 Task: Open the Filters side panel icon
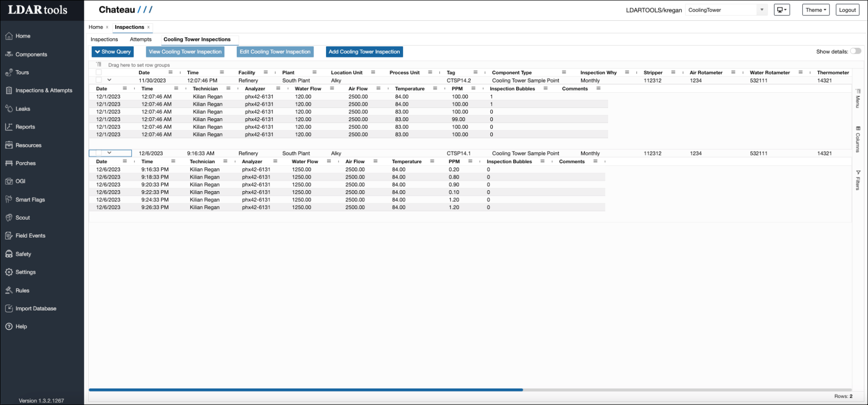click(858, 172)
